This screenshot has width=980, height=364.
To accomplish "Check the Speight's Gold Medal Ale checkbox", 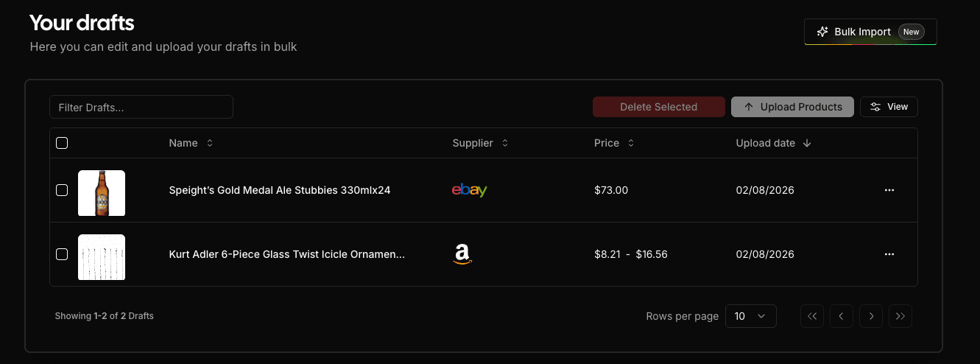I will point(62,190).
